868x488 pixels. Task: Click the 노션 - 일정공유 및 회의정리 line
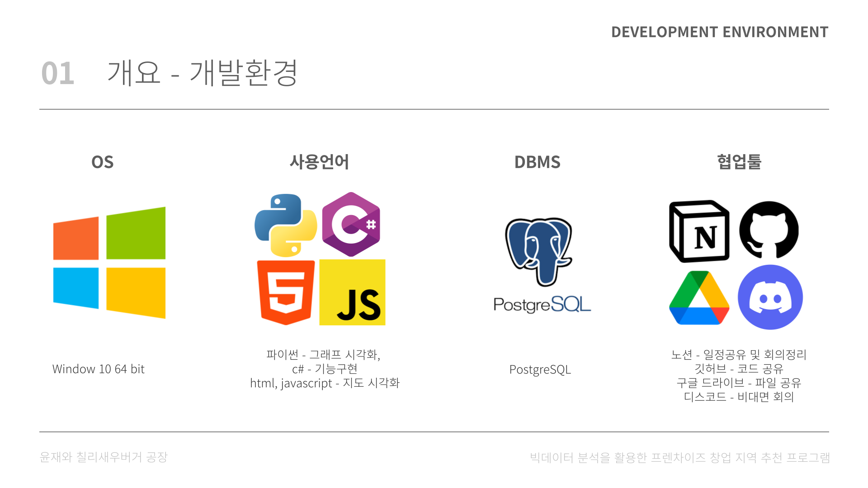tap(739, 355)
